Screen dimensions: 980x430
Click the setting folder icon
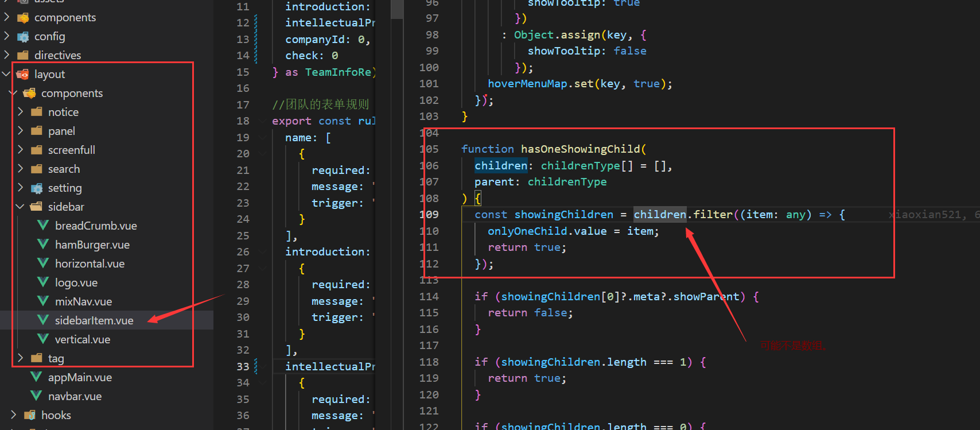click(x=37, y=188)
